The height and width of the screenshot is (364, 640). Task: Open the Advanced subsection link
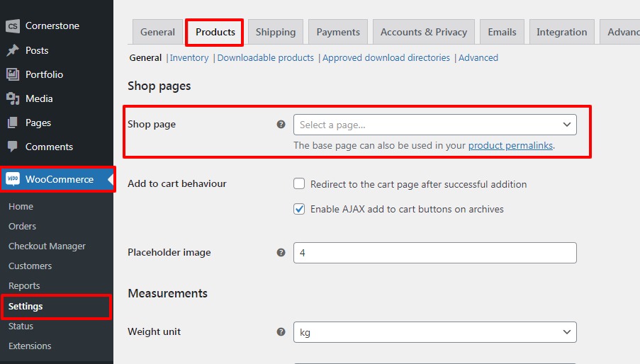click(478, 58)
